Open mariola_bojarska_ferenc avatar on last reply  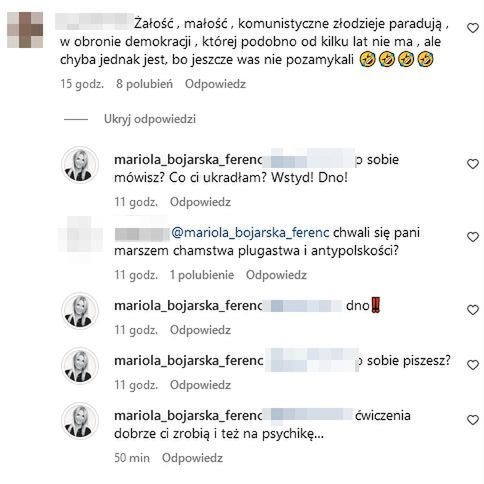(x=80, y=421)
